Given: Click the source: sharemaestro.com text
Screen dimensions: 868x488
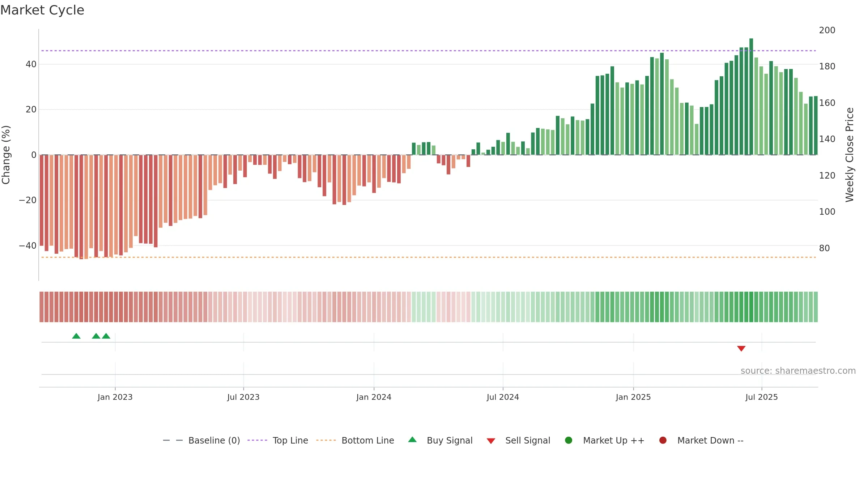Looking at the screenshot, I should [798, 371].
